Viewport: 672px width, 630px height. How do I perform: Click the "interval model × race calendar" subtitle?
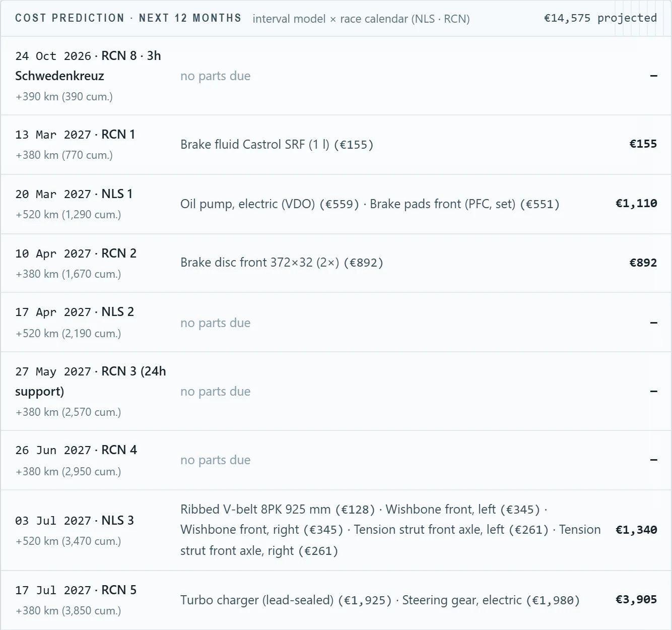361,19
